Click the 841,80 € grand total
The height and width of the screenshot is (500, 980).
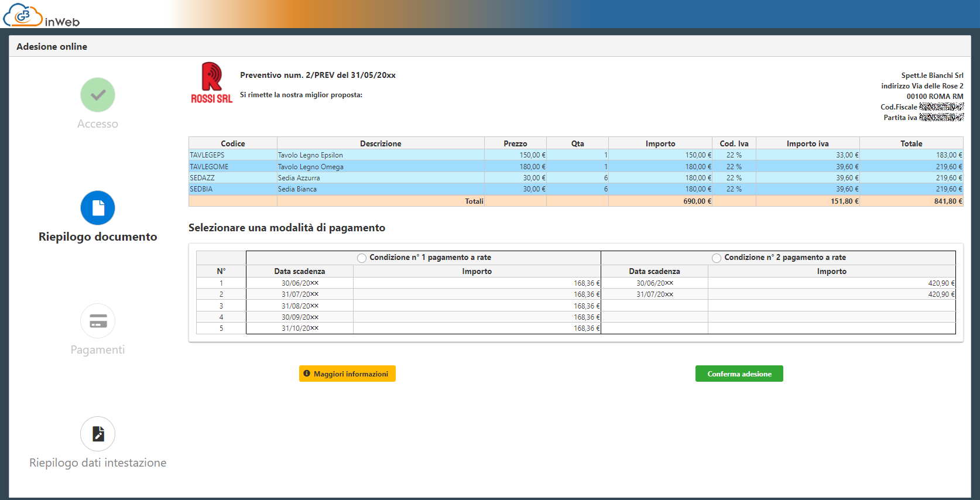[x=948, y=201]
